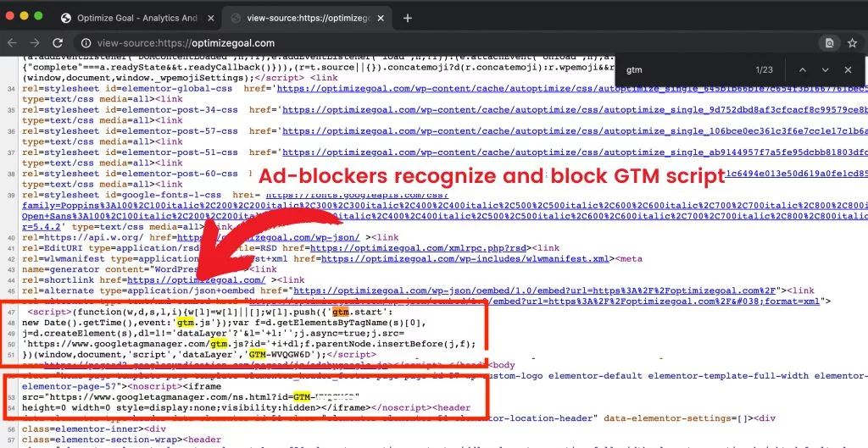Click the rel=shortlink text on line 44
Image resolution: width=868 pixels, height=448 pixels.
point(58,279)
